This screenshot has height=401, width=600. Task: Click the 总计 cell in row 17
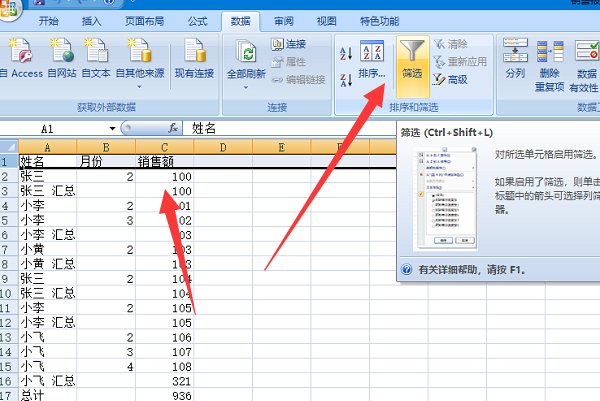47,395
